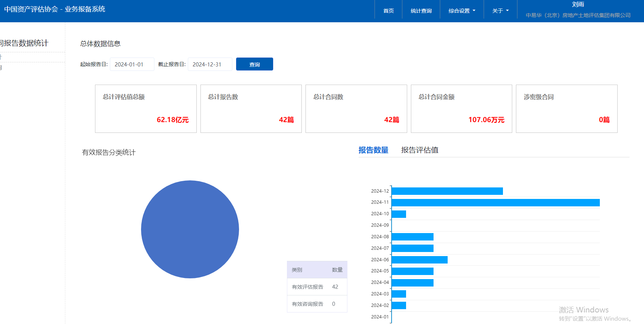The image size is (644, 324).
Task: Switch to the 报告评估值 tab
Action: point(419,150)
